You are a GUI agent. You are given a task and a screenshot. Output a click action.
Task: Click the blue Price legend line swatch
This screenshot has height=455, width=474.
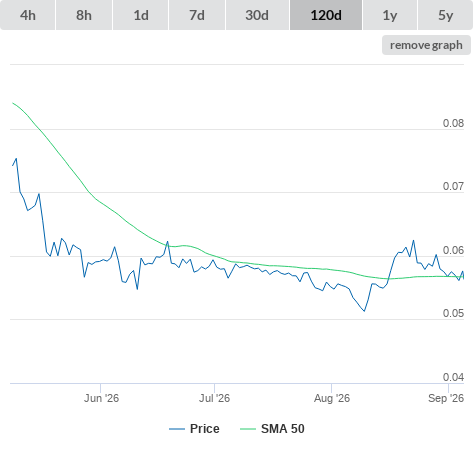[x=177, y=429]
